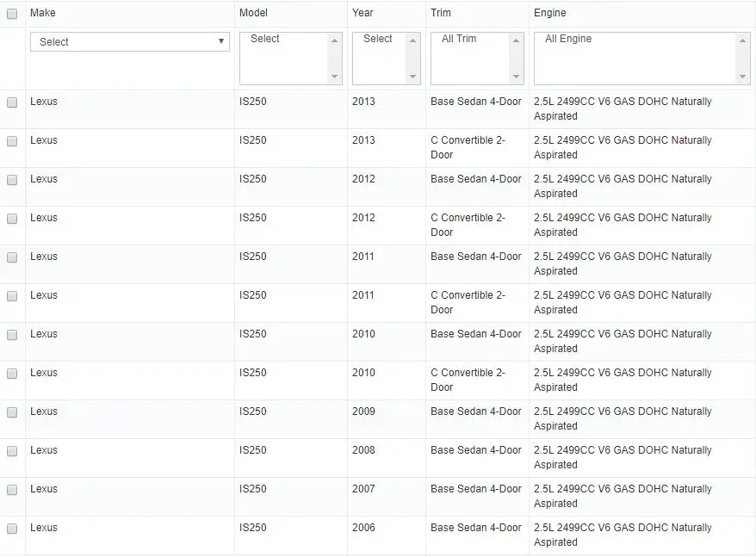
Task: Check the 2010 Base Sedan 4-Door row checkbox
Action: (x=12, y=335)
